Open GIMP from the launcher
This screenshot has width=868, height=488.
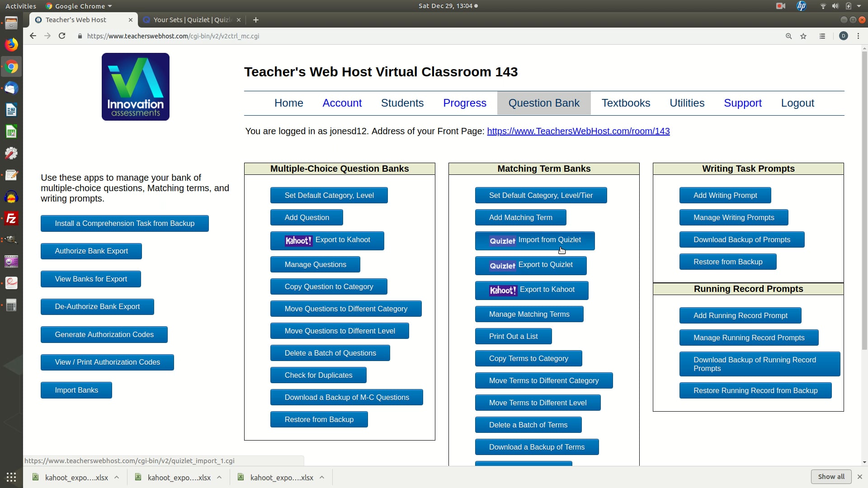[x=11, y=240]
